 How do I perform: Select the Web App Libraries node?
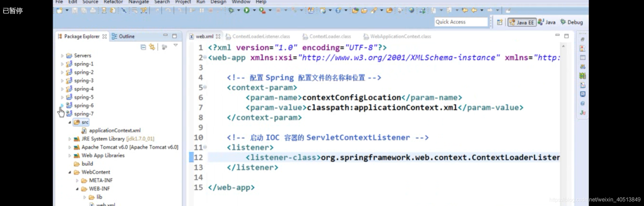99,156
